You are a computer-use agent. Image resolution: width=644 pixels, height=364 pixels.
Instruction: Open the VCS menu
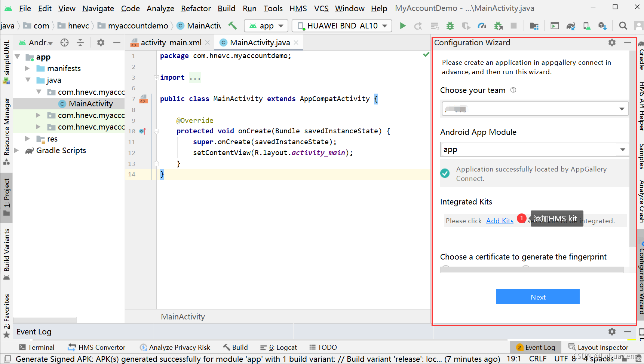click(x=321, y=8)
